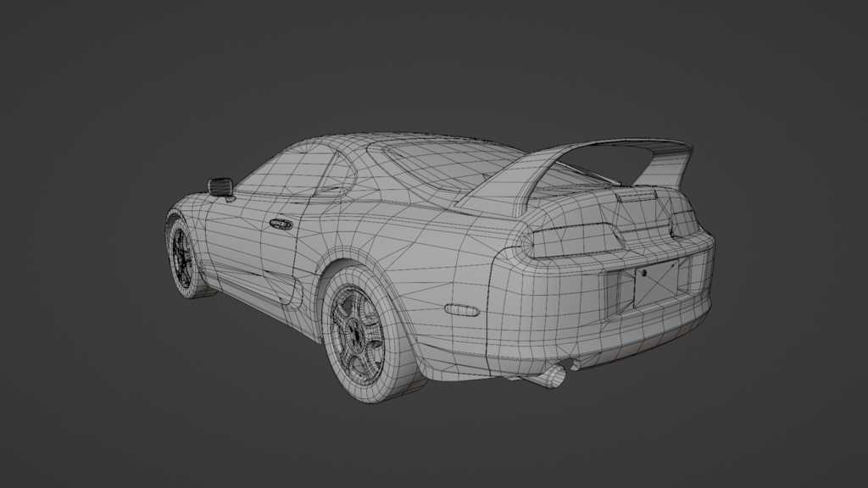Viewport: 868px width, 488px height.
Task: Click the rear license plate mesh
Action: pyautogui.click(x=657, y=285)
